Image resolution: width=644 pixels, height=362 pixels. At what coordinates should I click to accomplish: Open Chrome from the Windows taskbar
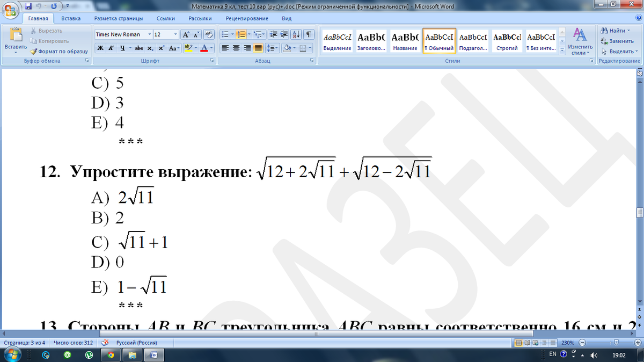tap(111, 355)
